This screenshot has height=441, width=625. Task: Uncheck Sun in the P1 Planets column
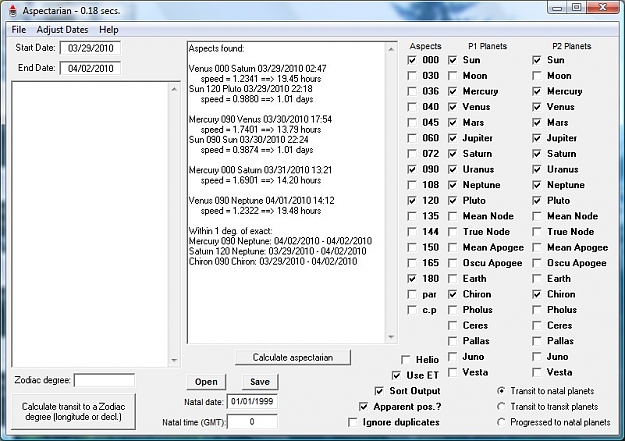pos(452,60)
